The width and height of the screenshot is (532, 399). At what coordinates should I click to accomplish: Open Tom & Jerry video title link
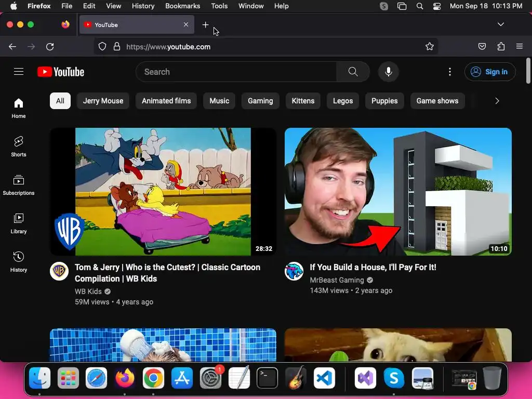tap(167, 273)
